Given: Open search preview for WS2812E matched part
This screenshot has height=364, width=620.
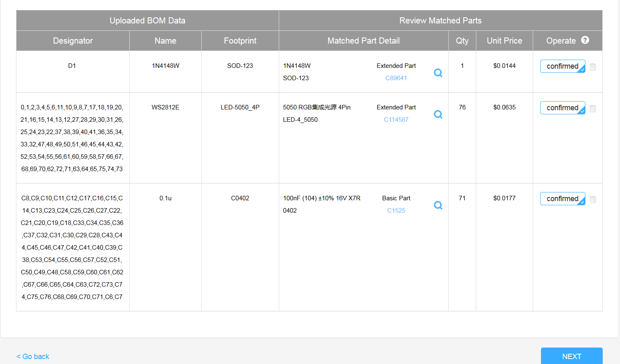Looking at the screenshot, I should click(x=438, y=114).
